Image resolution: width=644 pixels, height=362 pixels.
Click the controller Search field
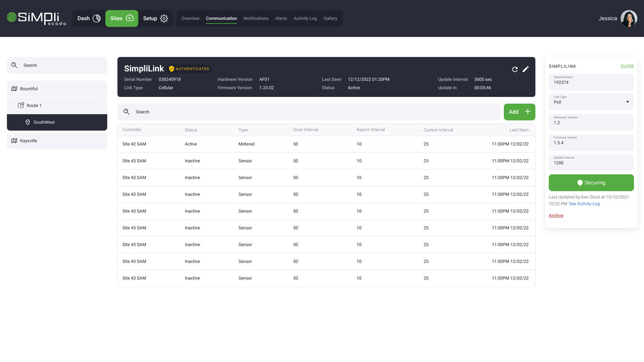pos(309,112)
